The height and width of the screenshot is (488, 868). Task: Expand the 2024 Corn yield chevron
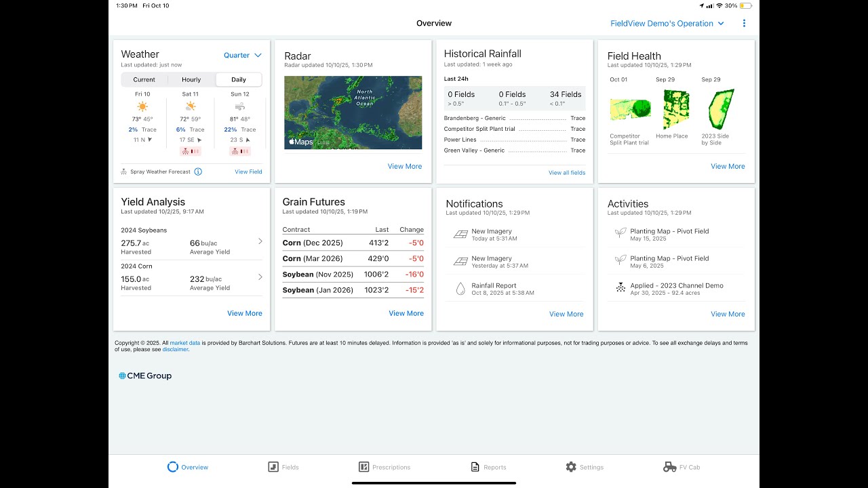tap(260, 277)
